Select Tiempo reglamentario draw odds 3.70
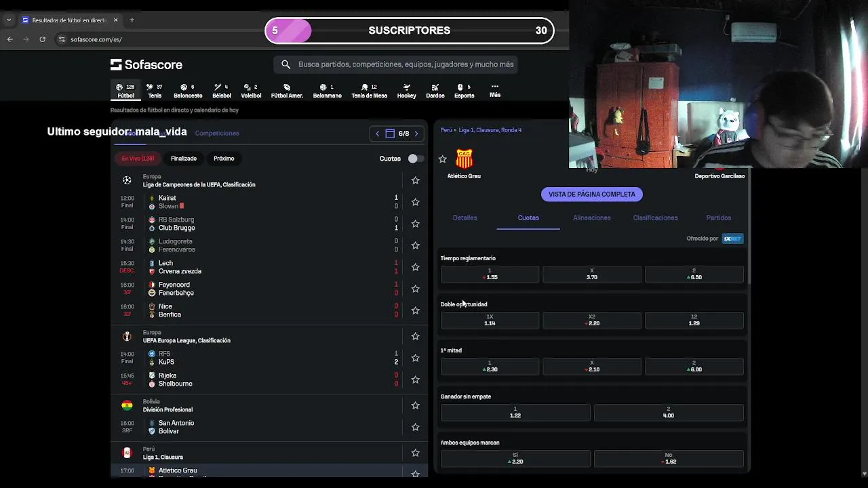 (591, 274)
